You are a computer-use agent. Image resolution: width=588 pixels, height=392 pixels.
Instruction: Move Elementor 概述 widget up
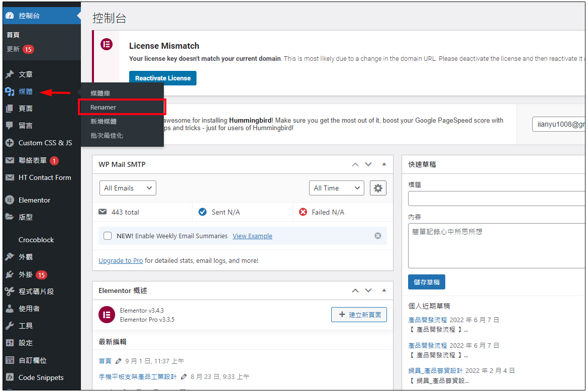[355, 290]
